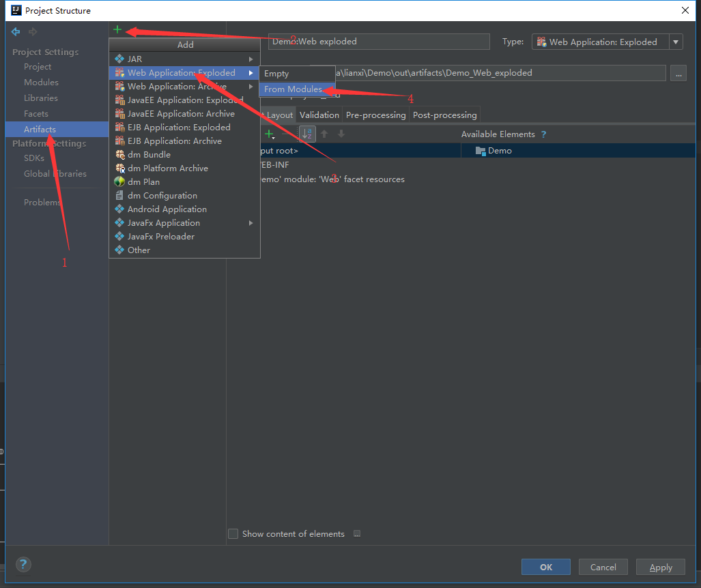Select Web Application: Archive menu entry
Screen dimensions: 701x588
click(176, 87)
